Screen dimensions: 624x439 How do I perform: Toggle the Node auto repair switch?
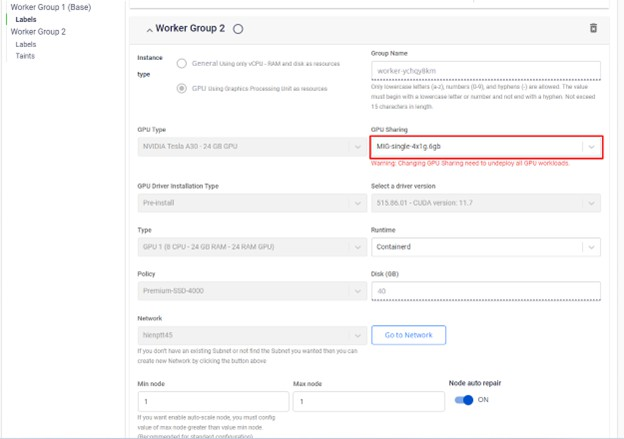click(465, 400)
